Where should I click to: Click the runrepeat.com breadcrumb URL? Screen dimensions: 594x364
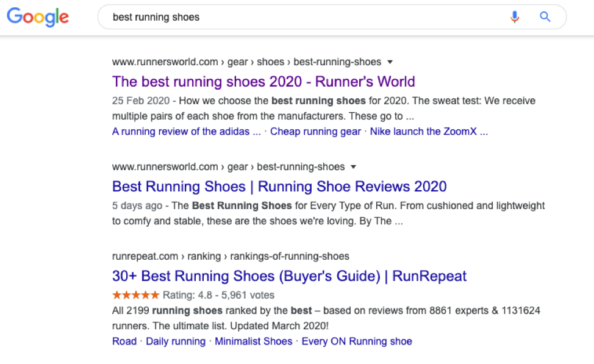pyautogui.click(x=231, y=256)
